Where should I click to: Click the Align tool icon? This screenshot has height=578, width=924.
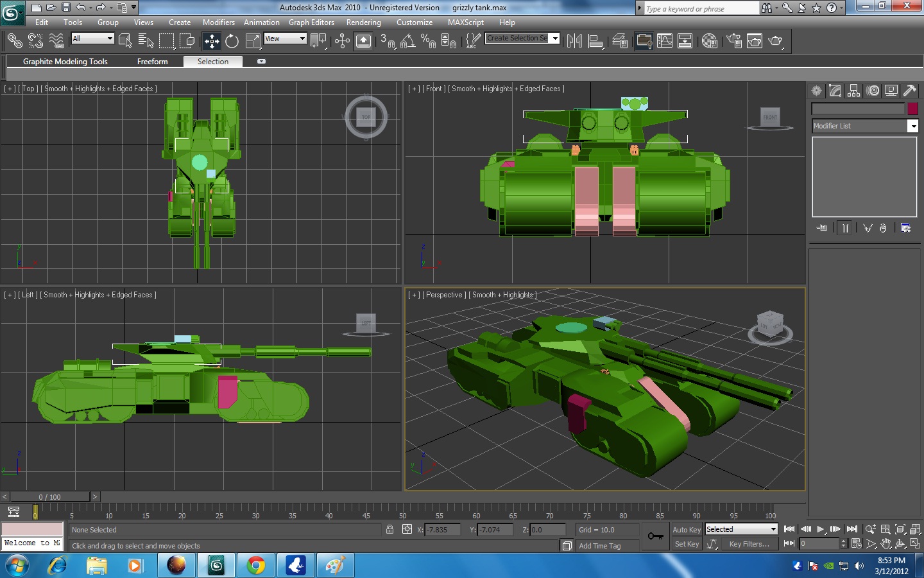596,41
